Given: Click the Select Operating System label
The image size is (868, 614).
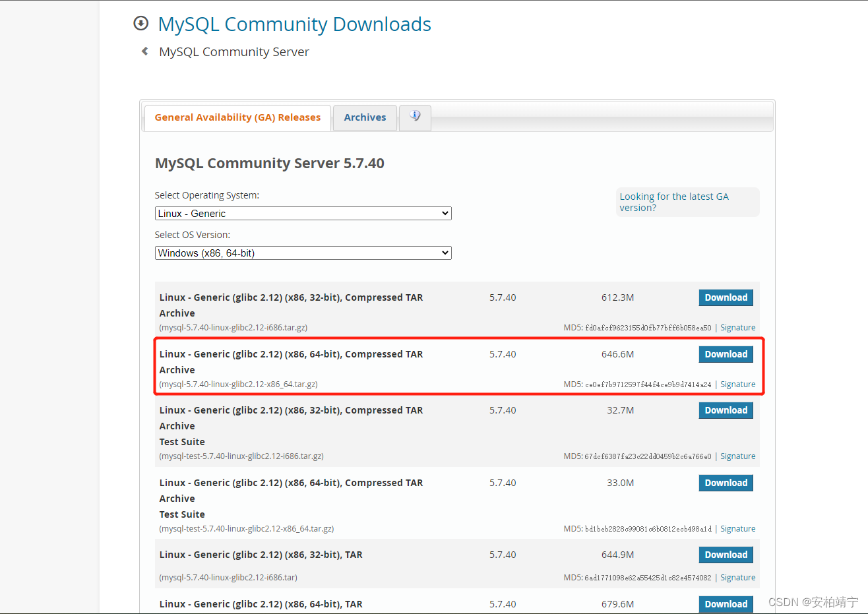Looking at the screenshot, I should 207,195.
